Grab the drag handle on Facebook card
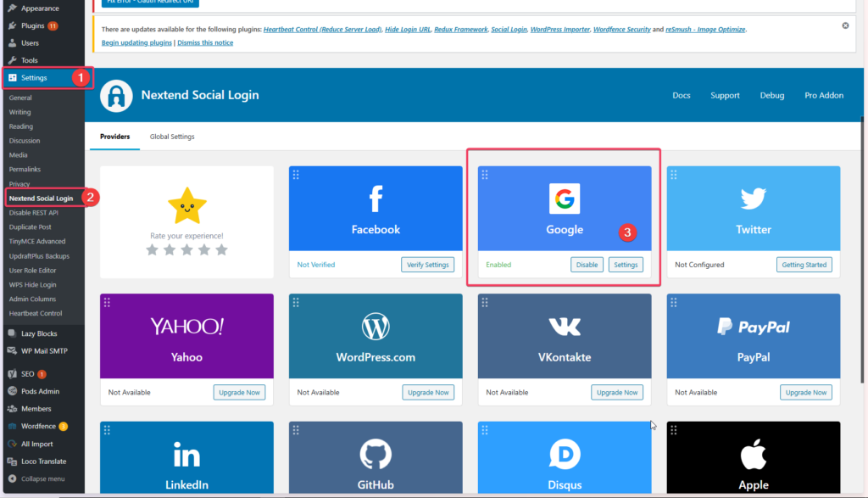 (x=296, y=175)
